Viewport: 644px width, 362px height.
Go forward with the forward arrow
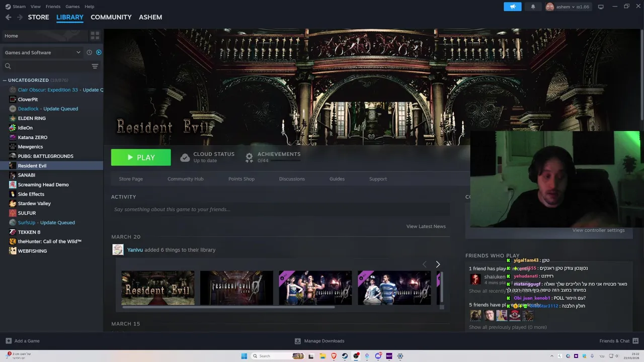pyautogui.click(x=20, y=17)
